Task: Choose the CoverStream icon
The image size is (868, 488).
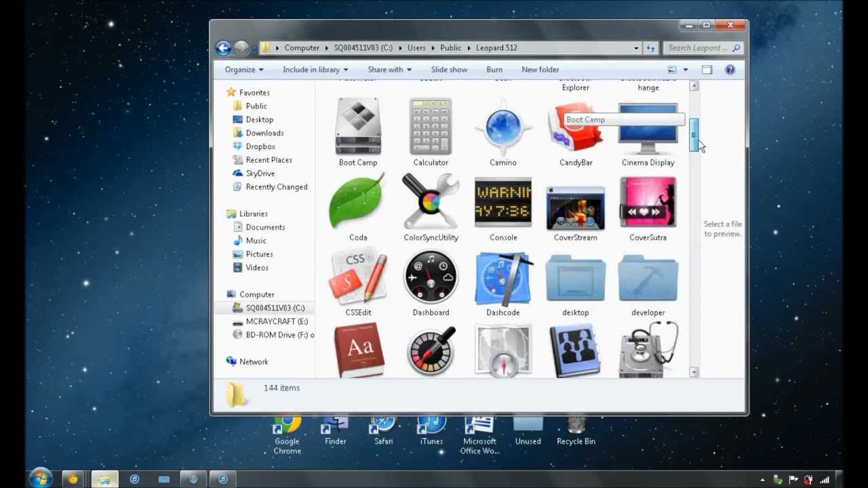Action: pos(576,208)
